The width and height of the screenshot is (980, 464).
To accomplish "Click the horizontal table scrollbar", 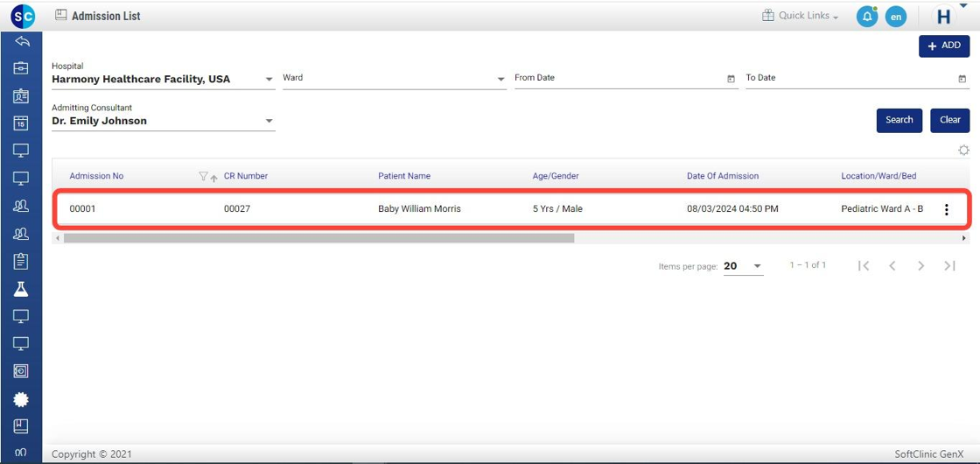I will (x=318, y=238).
